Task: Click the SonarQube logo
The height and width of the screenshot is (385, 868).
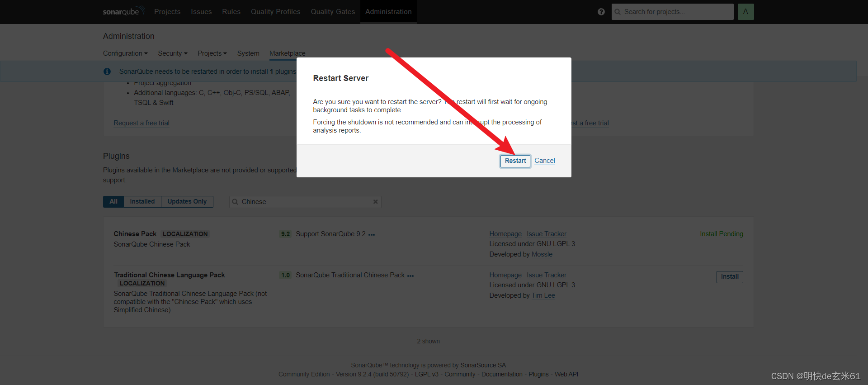Action: 123,11
